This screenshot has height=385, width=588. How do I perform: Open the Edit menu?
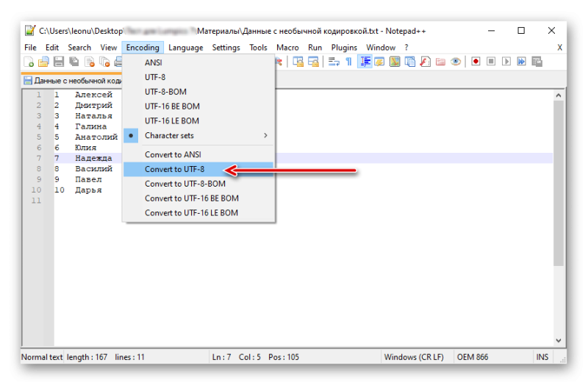click(x=52, y=48)
